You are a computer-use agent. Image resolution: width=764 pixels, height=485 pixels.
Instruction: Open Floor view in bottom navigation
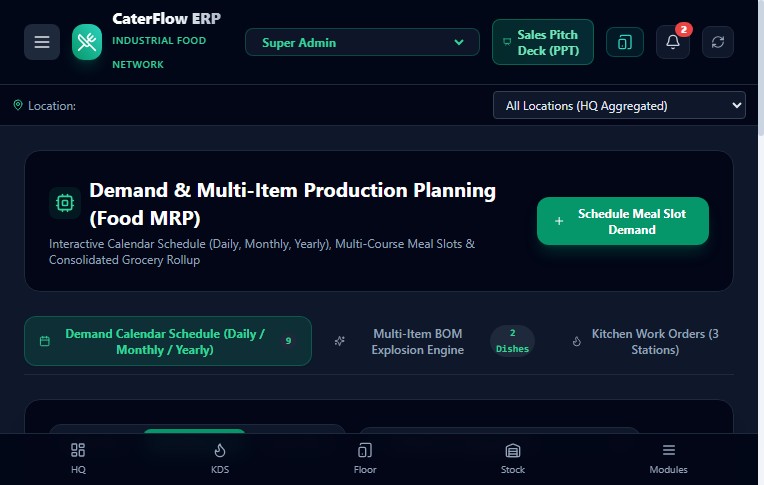click(365, 459)
